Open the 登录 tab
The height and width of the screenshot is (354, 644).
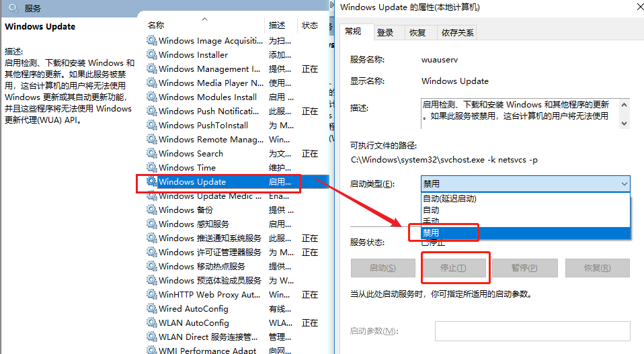pos(385,33)
